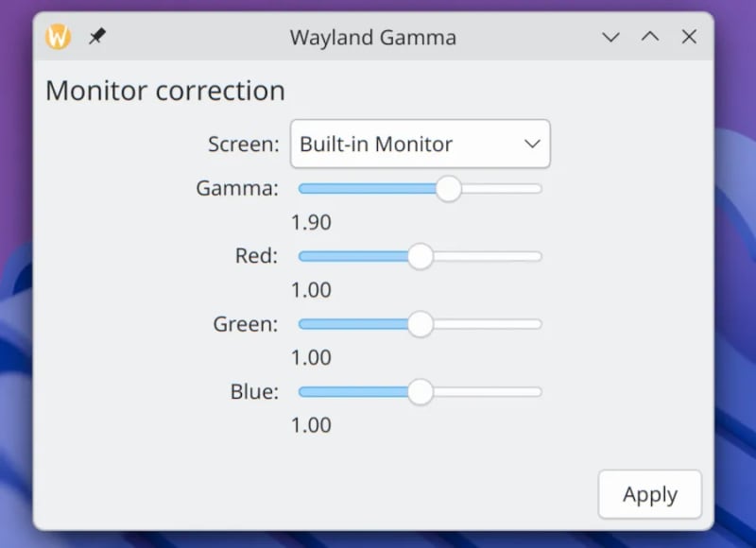Open the Screen dropdown arrow
Screen dimensions: 756x548
click(532, 144)
